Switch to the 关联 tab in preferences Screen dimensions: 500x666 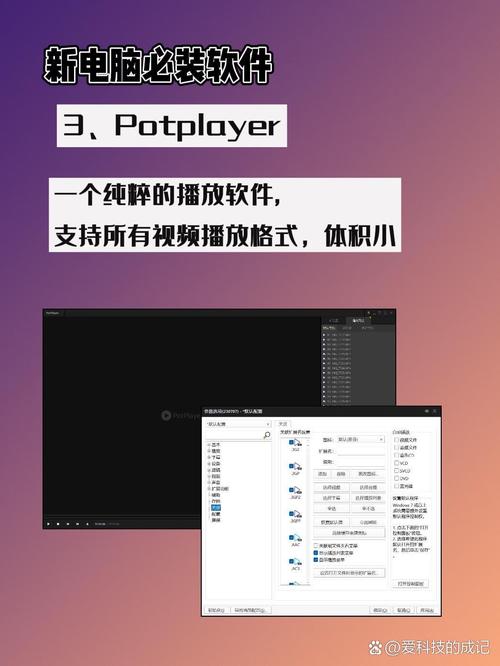coord(283,424)
